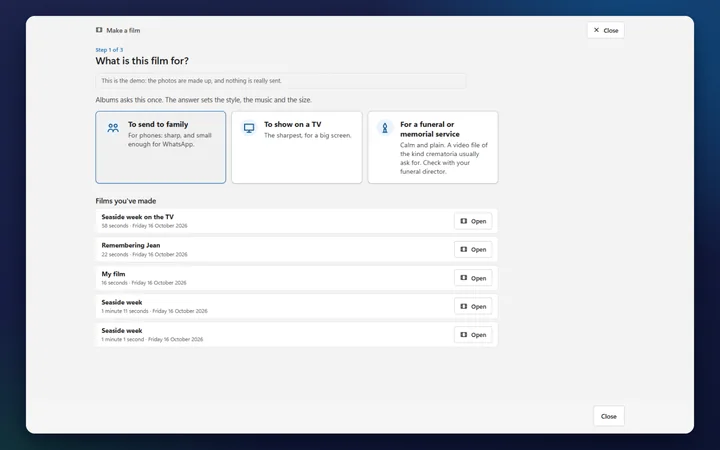Image resolution: width=720 pixels, height=450 pixels.
Task: Click the monitor icon on To show on a TV
Action: coord(249,128)
